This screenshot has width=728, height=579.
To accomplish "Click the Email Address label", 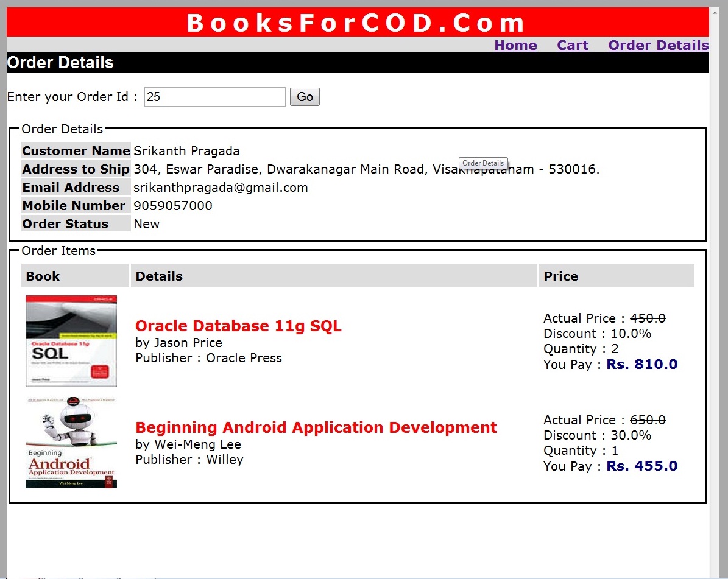I will [x=76, y=188].
